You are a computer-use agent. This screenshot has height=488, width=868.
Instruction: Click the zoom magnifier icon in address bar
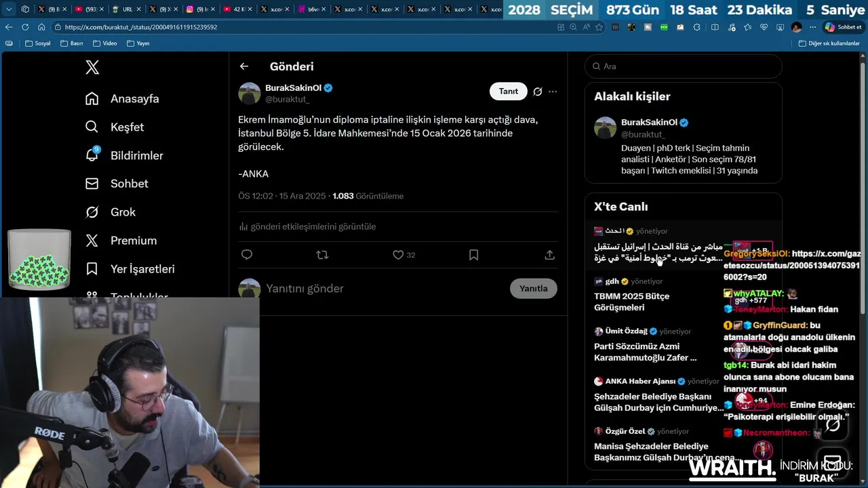(574, 27)
